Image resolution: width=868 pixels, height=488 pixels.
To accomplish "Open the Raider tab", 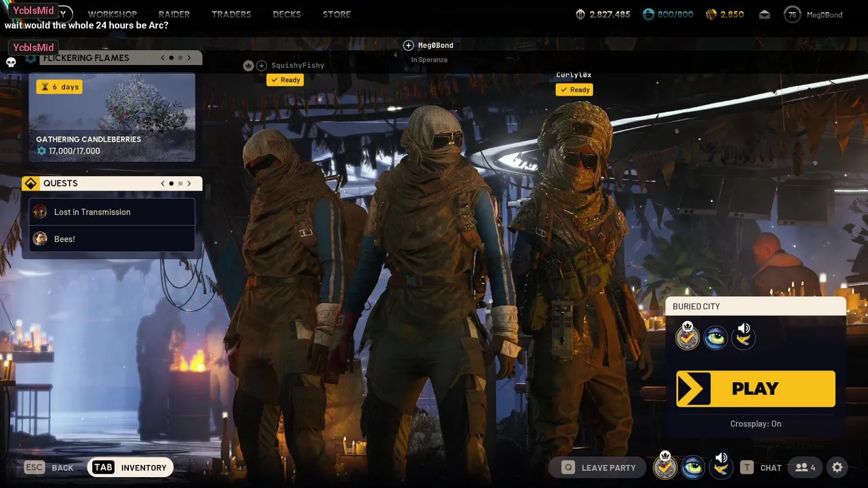I will [x=174, y=14].
